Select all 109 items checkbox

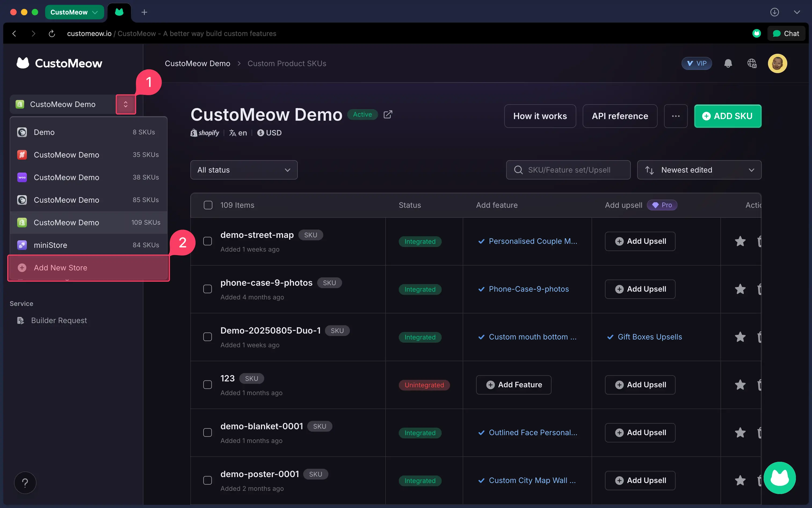pyautogui.click(x=208, y=205)
